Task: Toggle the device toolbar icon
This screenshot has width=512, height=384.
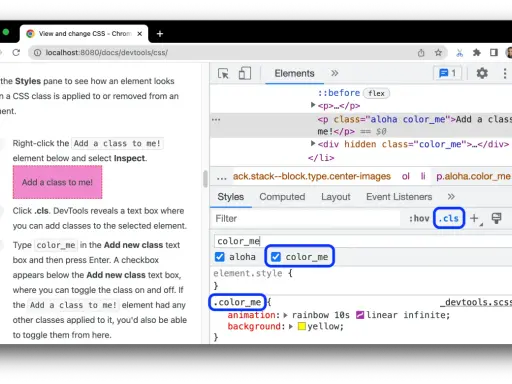Action: (x=245, y=73)
